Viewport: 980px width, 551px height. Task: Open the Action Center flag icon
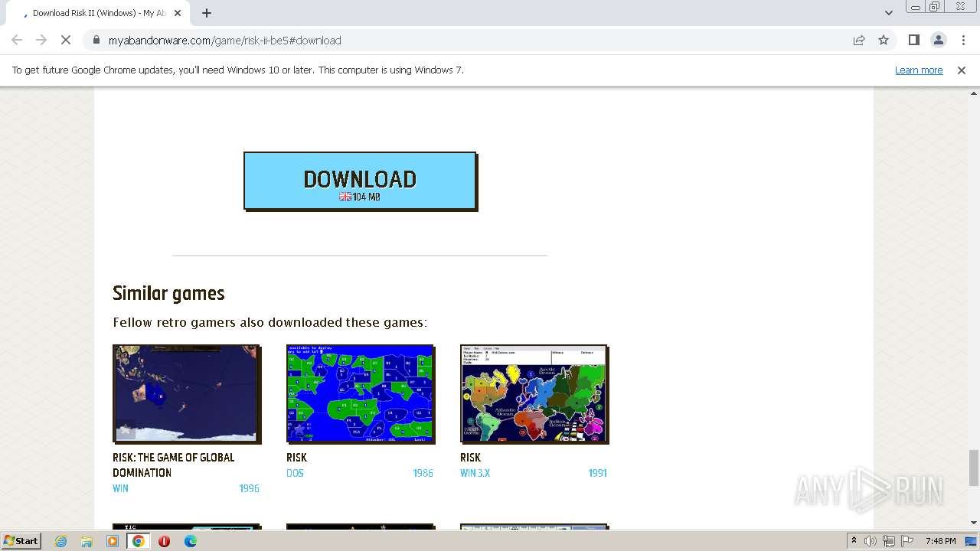[x=907, y=541]
